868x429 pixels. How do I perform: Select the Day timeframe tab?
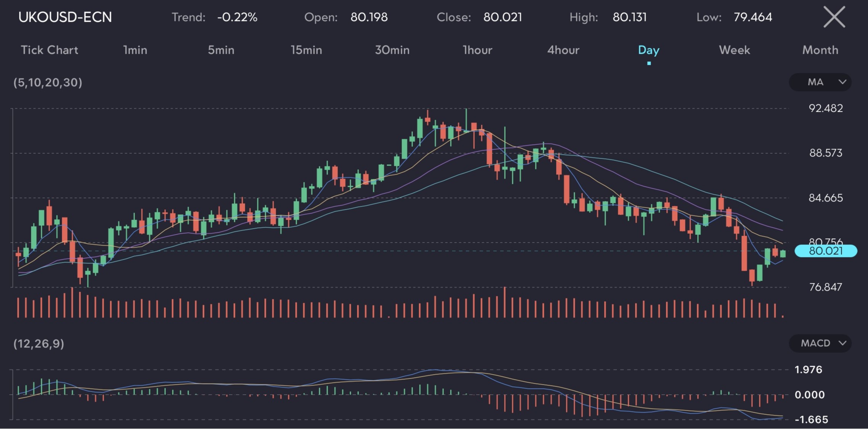point(649,50)
